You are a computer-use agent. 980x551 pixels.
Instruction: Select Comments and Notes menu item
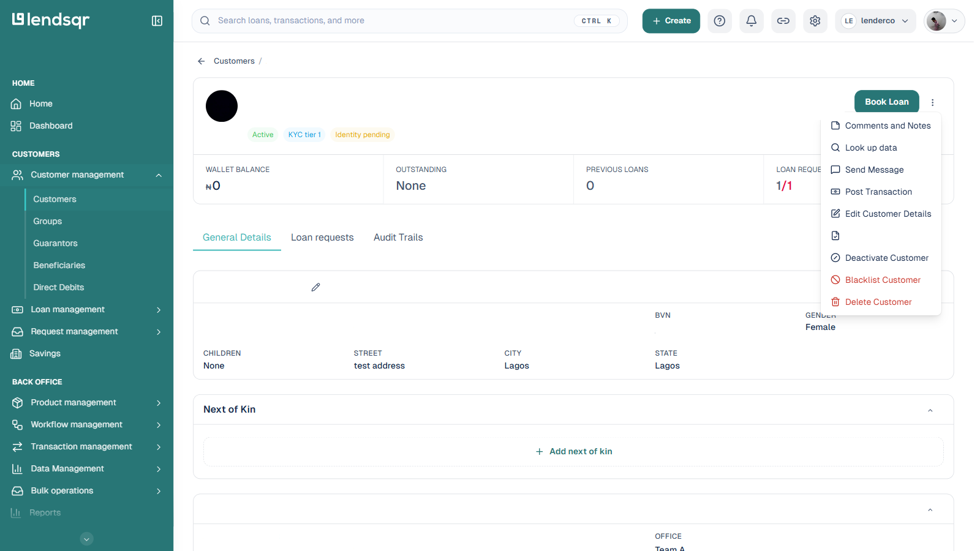pos(881,126)
